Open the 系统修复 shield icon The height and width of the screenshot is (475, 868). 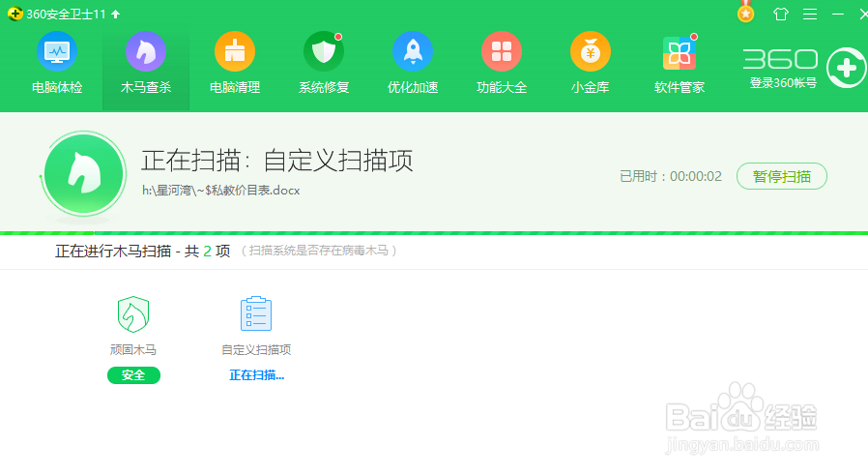pyautogui.click(x=324, y=51)
